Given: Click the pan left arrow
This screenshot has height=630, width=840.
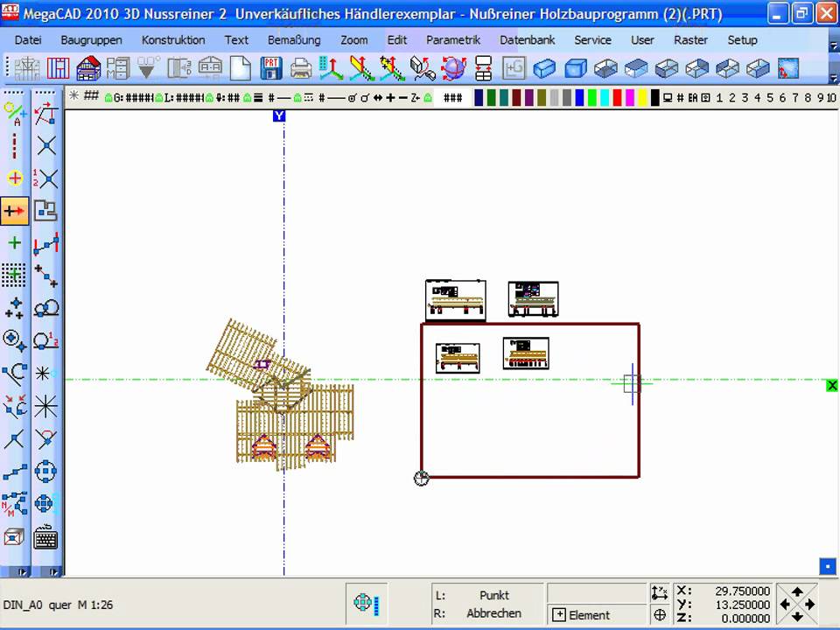Looking at the screenshot, I should (785, 605).
